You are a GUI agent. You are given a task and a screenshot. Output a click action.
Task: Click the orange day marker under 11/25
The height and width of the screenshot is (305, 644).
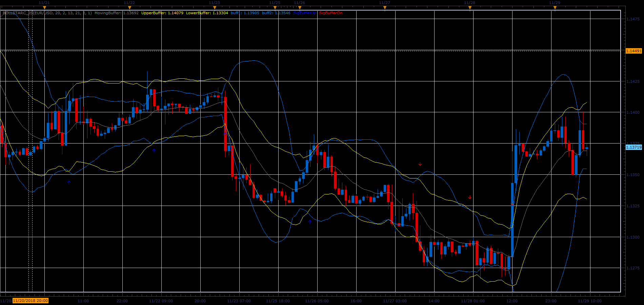pos(275,8)
